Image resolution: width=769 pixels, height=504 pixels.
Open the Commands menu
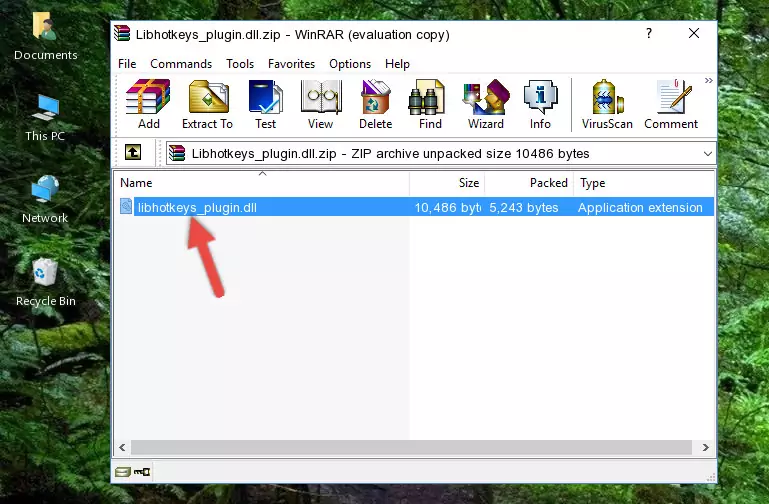click(181, 64)
